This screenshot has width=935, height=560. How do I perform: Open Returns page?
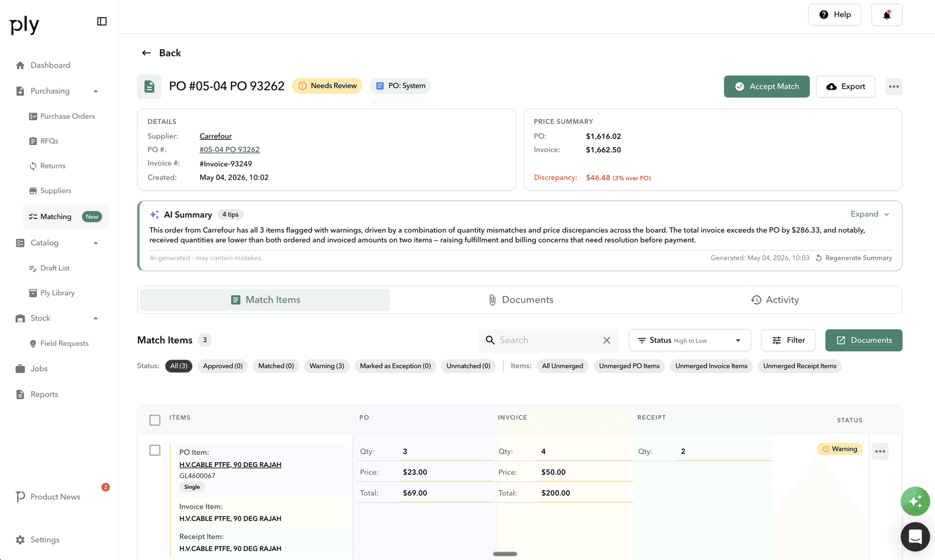click(x=53, y=166)
